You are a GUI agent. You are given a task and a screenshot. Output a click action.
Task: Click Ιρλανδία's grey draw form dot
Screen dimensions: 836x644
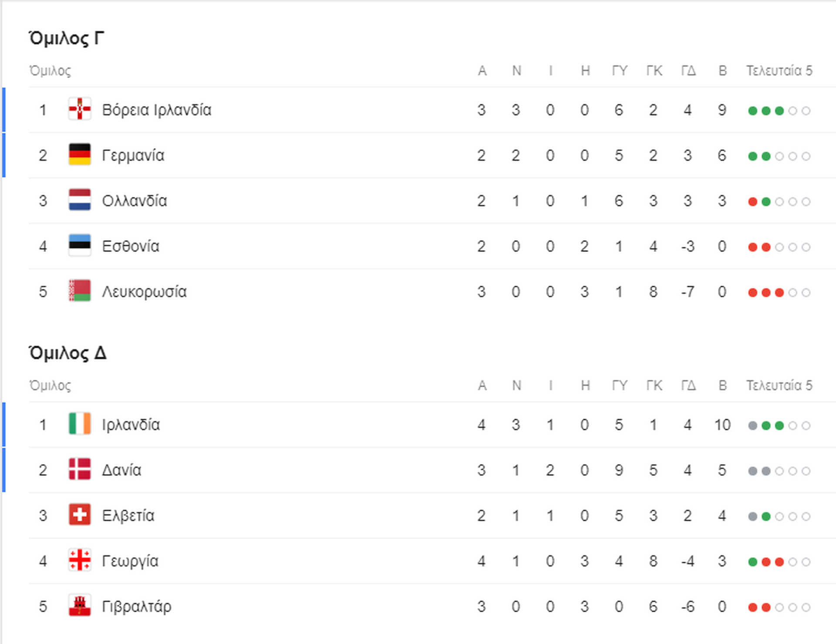click(x=752, y=425)
